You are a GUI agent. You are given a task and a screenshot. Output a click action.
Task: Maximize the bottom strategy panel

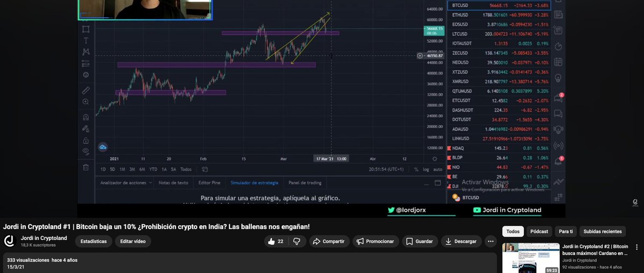(437, 183)
